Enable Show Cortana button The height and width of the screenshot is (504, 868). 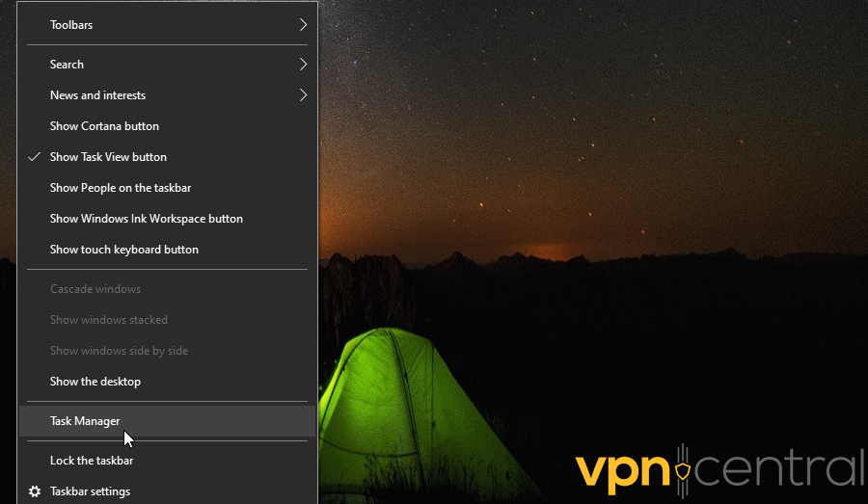point(167,126)
